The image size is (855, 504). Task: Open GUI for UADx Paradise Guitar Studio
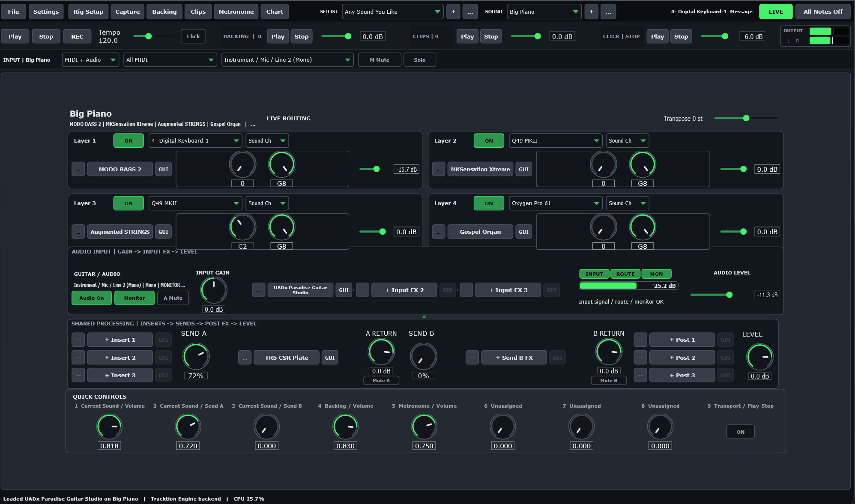pyautogui.click(x=344, y=290)
